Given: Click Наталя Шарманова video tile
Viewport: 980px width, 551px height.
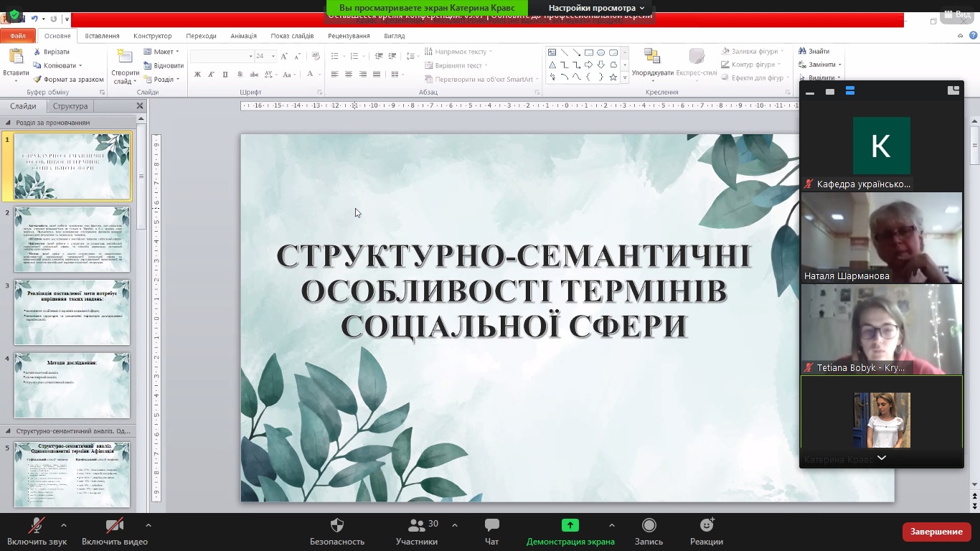Looking at the screenshot, I should pyautogui.click(x=881, y=237).
